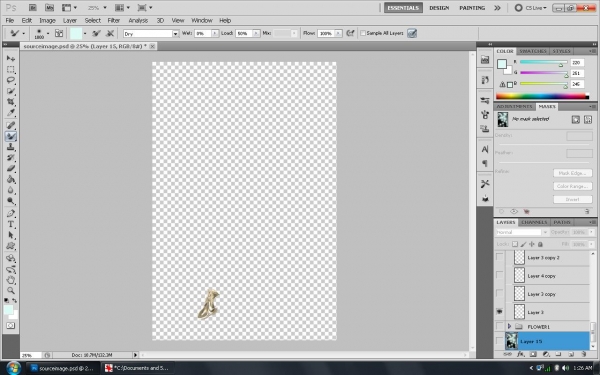
Task: Select the History Brush tool
Action: click(x=11, y=157)
